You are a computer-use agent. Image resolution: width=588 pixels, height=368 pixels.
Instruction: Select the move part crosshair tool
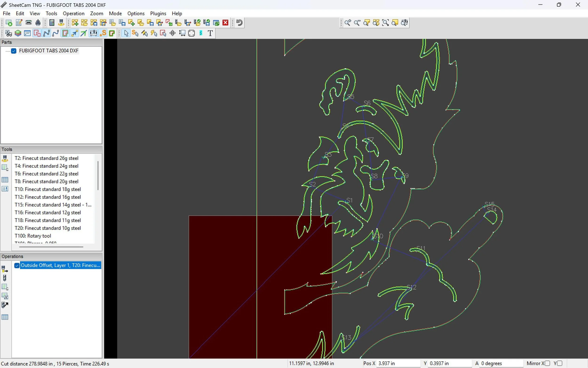point(172,33)
